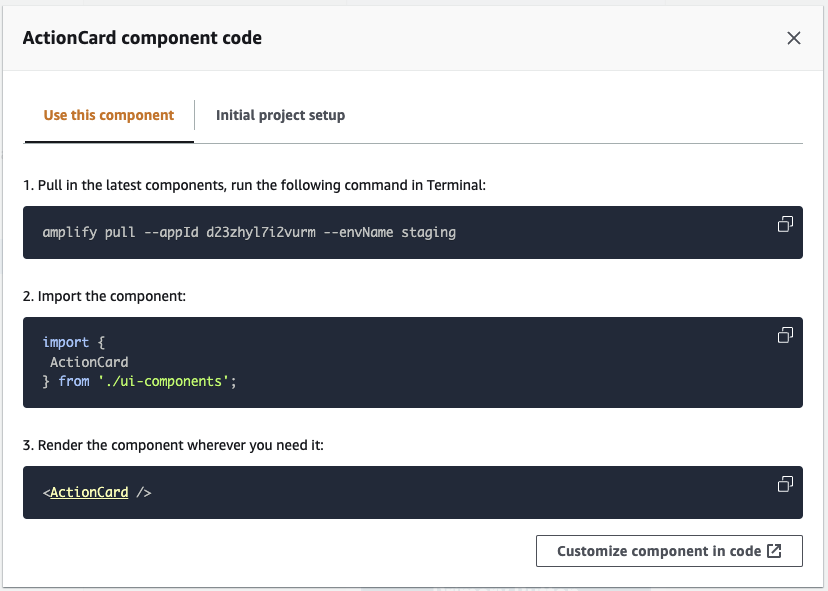Image resolution: width=828 pixels, height=591 pixels.
Task: Copy the ActionCard render snippet
Action: pyautogui.click(x=785, y=484)
